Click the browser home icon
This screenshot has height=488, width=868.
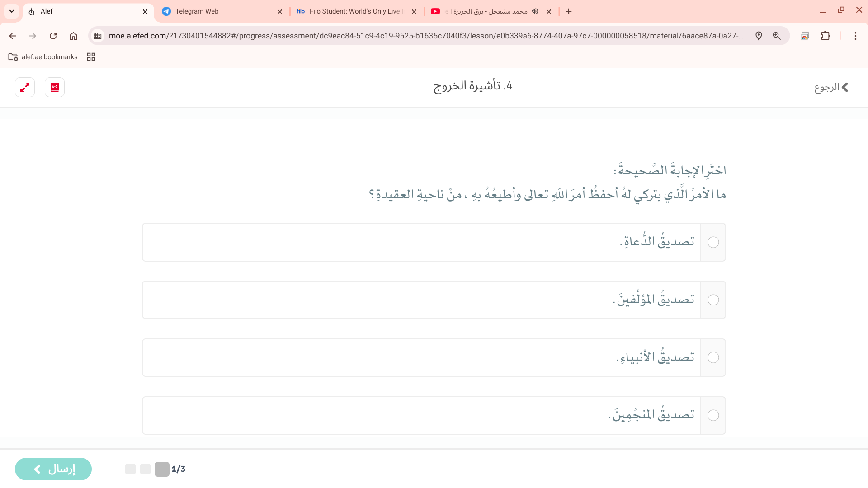tap(73, 36)
